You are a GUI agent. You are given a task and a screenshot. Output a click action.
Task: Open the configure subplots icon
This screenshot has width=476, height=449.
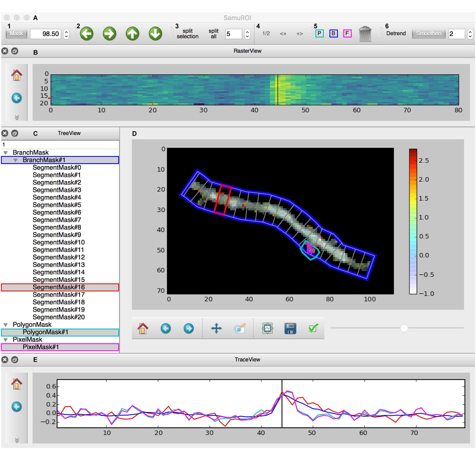pyautogui.click(x=267, y=328)
